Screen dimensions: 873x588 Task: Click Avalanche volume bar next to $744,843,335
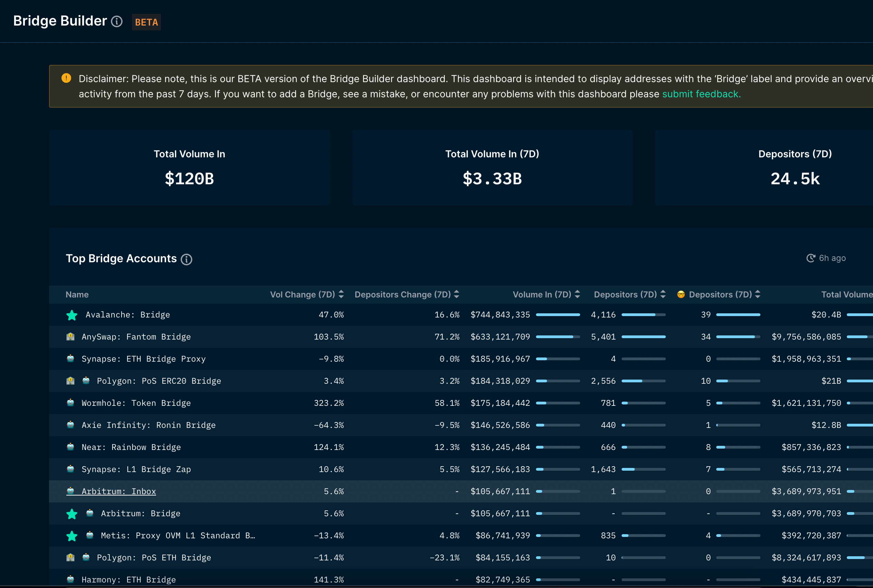click(x=558, y=315)
